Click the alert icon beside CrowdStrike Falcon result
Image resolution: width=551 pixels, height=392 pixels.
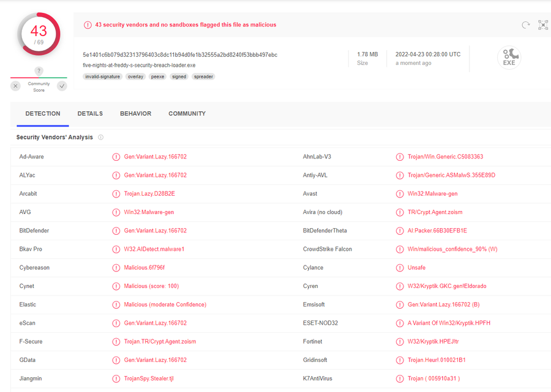pyautogui.click(x=400, y=250)
